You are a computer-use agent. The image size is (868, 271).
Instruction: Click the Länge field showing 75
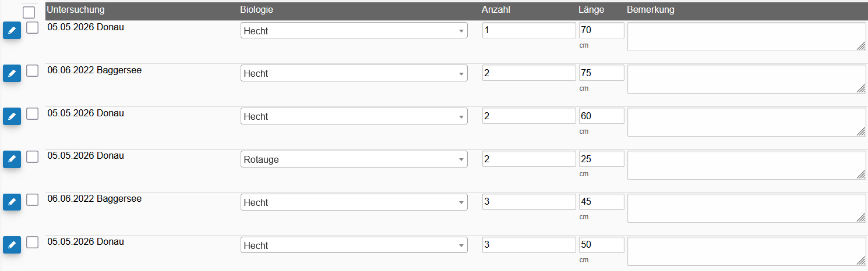click(x=601, y=73)
